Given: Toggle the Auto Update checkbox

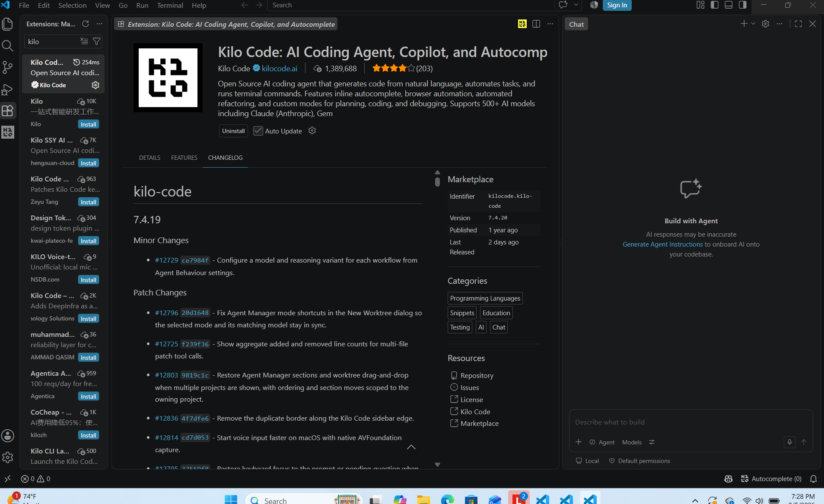Looking at the screenshot, I should [258, 131].
